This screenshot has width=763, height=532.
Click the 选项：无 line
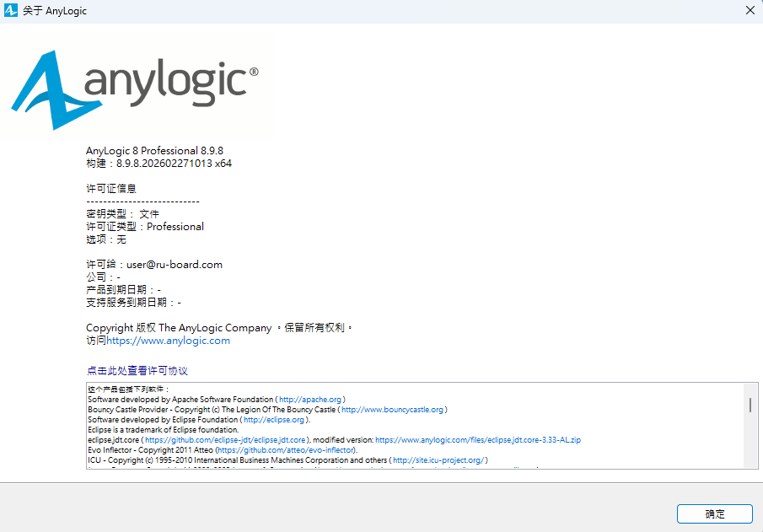pyautogui.click(x=106, y=239)
